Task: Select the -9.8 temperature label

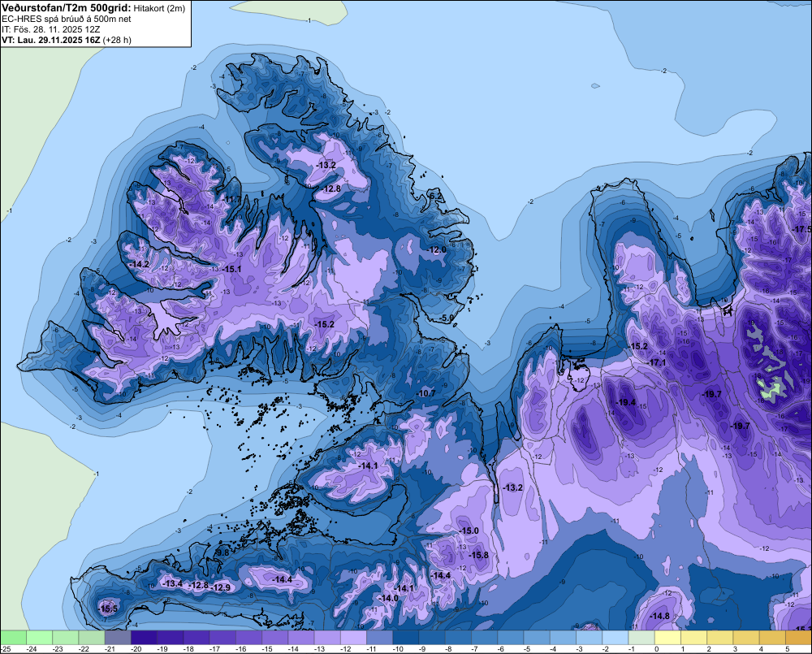Action: (x=222, y=553)
